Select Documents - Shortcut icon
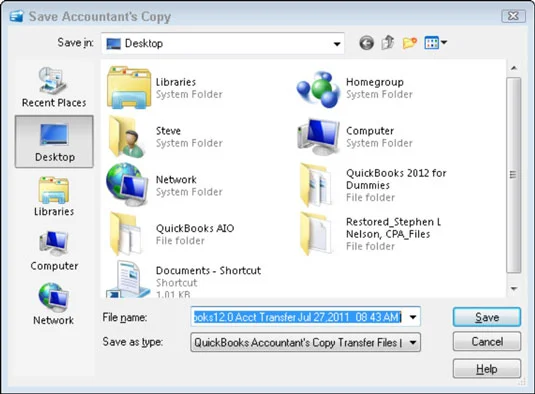 [128, 279]
